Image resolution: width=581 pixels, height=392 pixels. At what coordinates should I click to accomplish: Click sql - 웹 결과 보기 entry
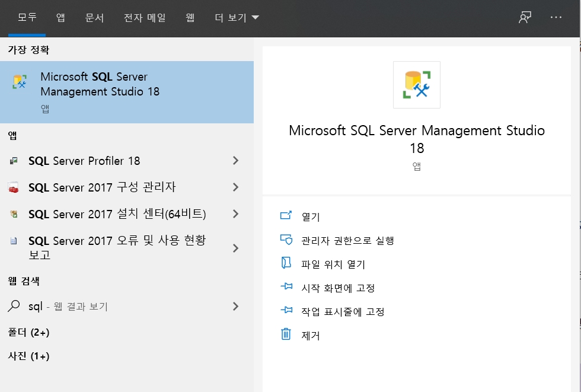click(x=127, y=306)
